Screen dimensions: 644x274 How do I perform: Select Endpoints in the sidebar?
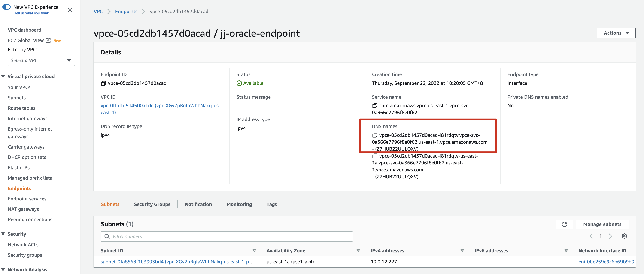click(x=19, y=189)
